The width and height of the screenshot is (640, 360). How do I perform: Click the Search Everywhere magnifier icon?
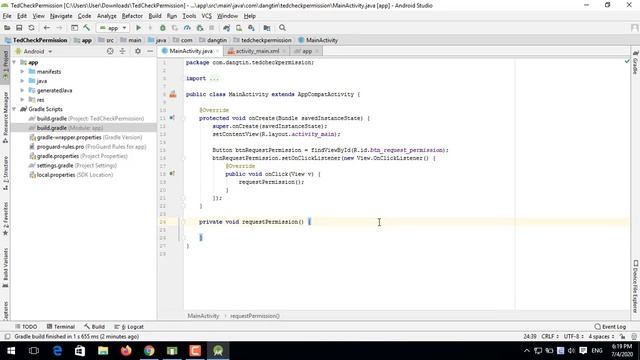tap(282, 28)
